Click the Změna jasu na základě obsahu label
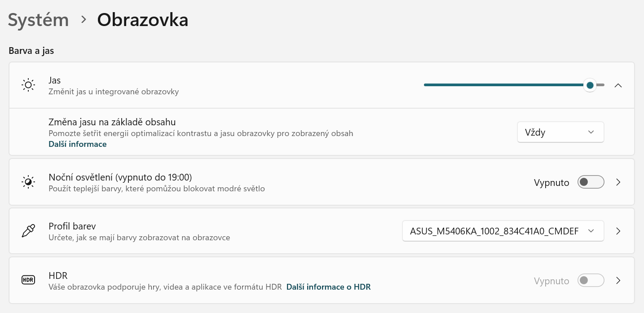Screen dimensions: 644x313 (x=112, y=122)
